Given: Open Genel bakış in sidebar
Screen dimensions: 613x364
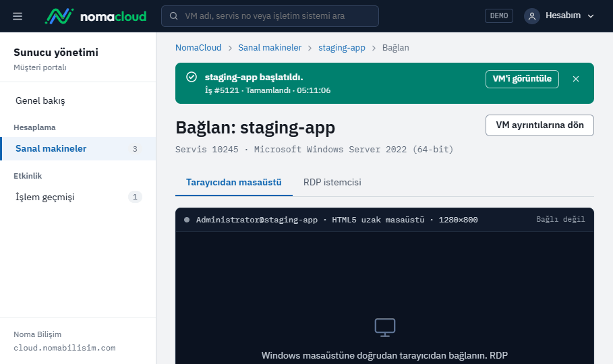Looking at the screenshot, I should pos(78,100).
